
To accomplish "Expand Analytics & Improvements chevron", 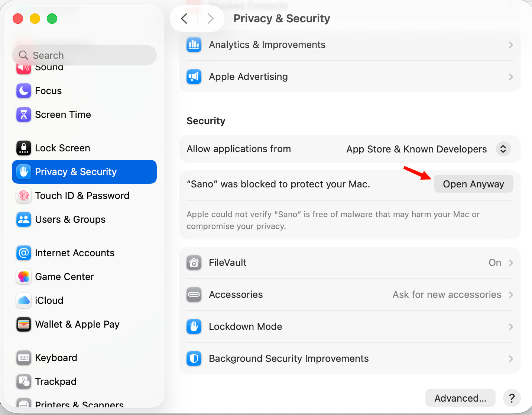I will 511,45.
